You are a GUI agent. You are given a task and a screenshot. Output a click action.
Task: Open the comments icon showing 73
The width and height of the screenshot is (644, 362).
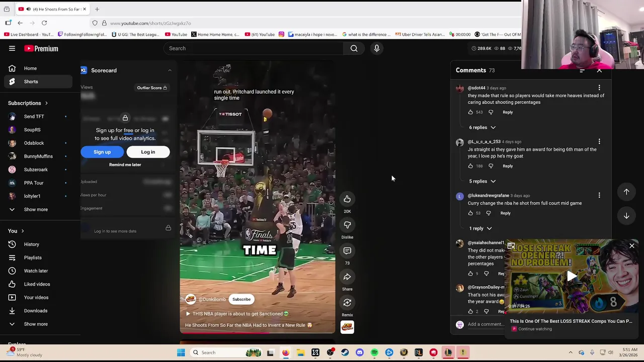click(347, 251)
